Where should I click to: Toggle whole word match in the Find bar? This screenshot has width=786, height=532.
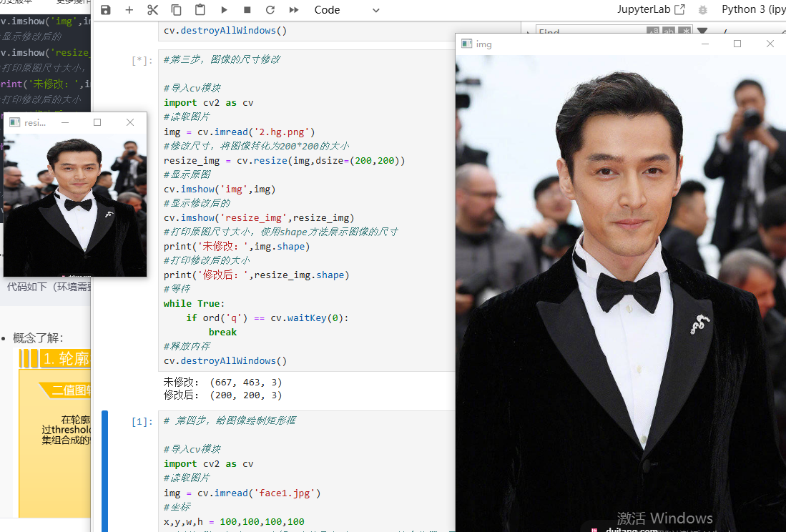pyautogui.click(x=669, y=31)
